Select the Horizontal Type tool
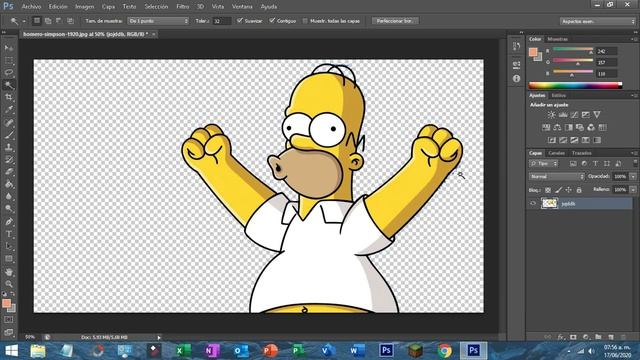 point(9,234)
